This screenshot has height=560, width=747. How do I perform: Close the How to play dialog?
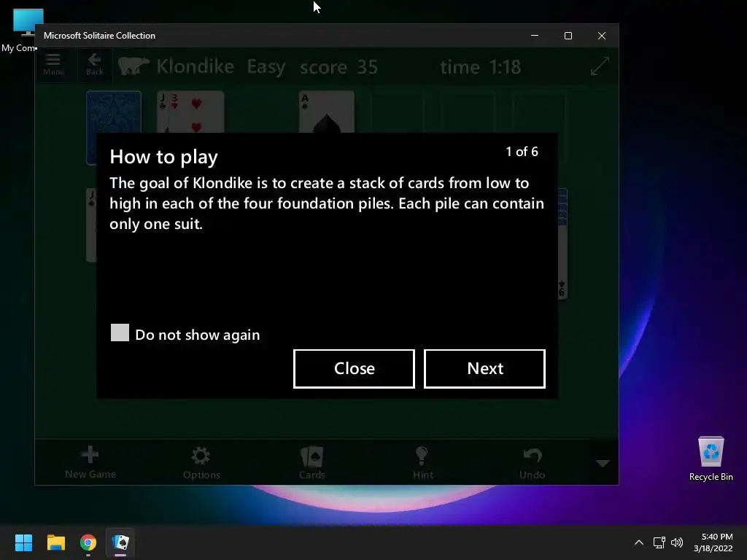click(x=354, y=368)
